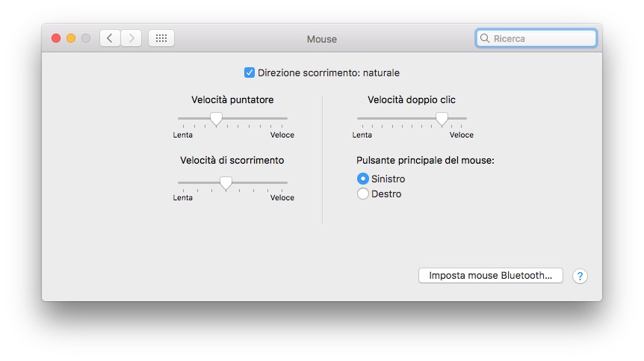Click the back navigation arrow

(x=110, y=38)
